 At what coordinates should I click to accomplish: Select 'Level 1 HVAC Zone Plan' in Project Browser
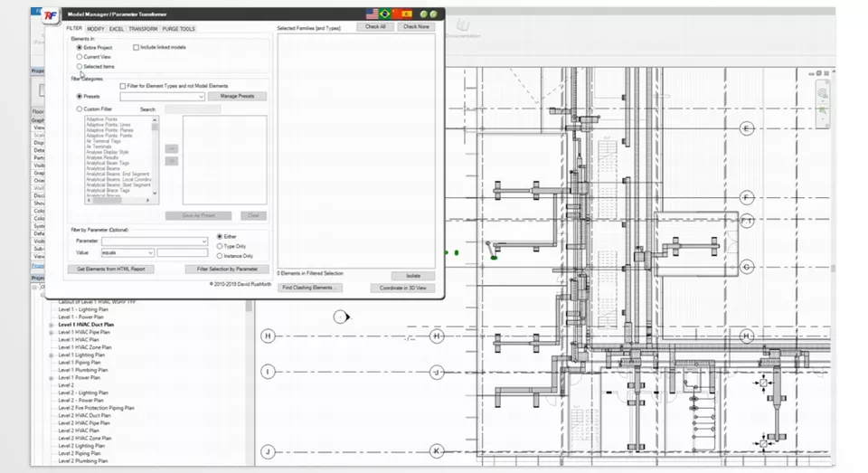point(85,348)
